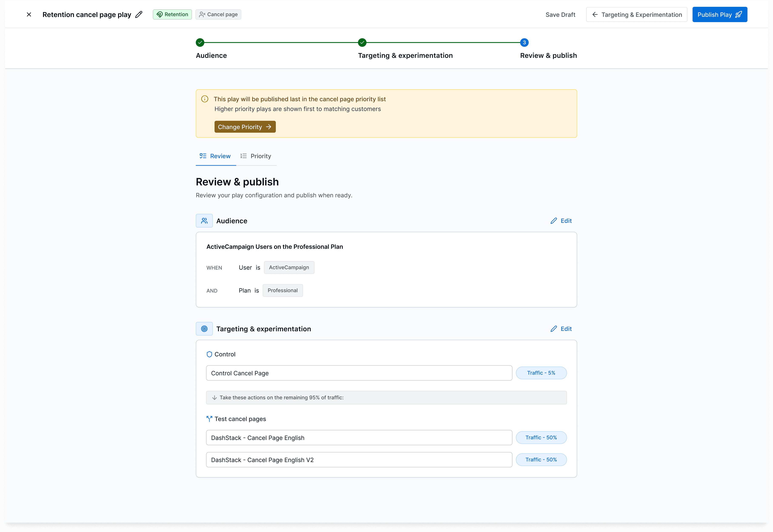Close the play editor with X icon
773x532 pixels.
(29, 15)
